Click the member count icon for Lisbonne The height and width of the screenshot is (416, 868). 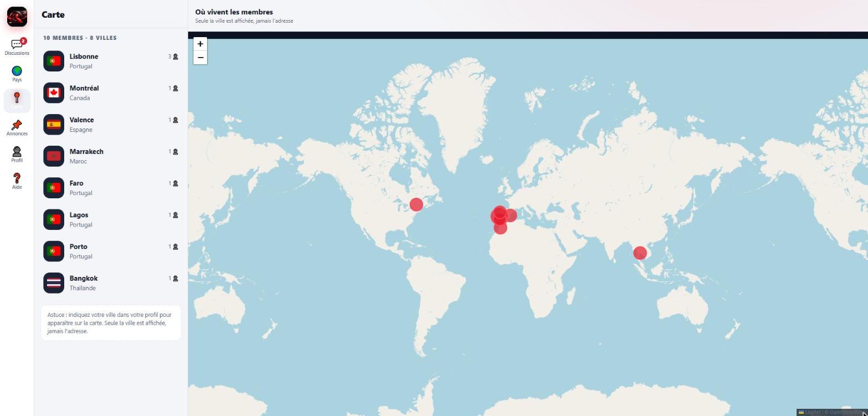pos(175,57)
